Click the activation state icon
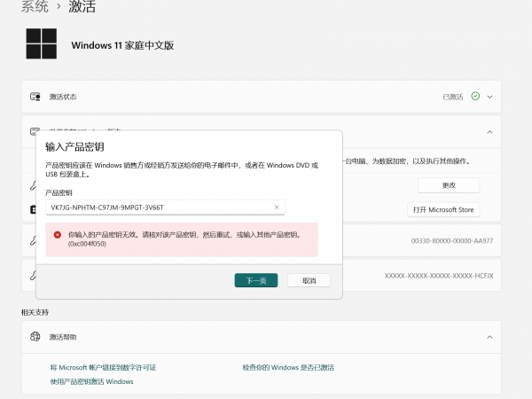Viewport: 532px width, 399px height. [x=35, y=97]
